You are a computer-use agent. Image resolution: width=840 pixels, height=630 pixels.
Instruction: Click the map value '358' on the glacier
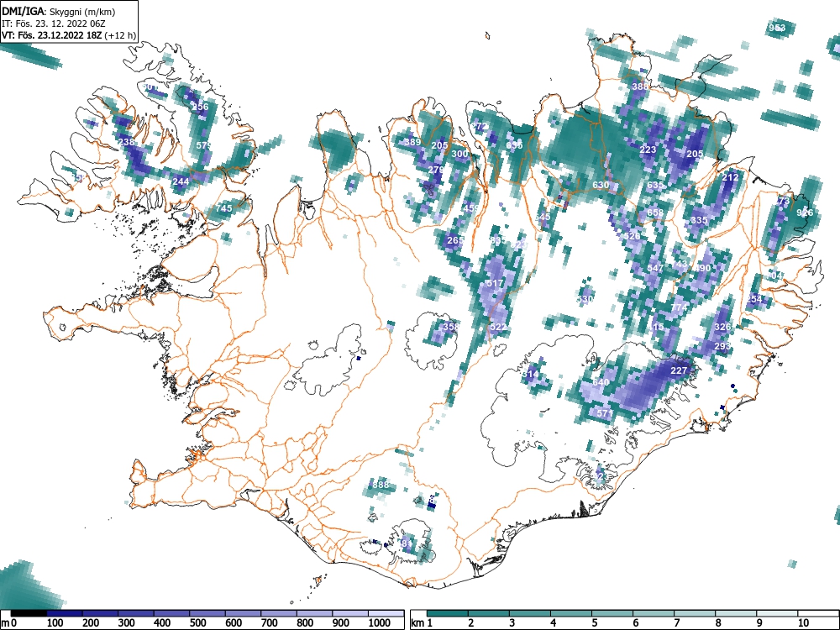[x=451, y=326]
